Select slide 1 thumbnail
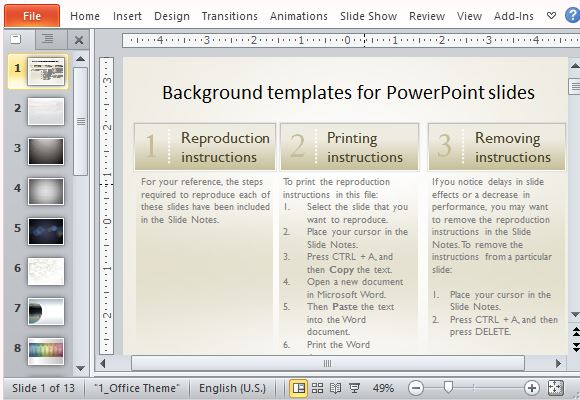 point(46,71)
